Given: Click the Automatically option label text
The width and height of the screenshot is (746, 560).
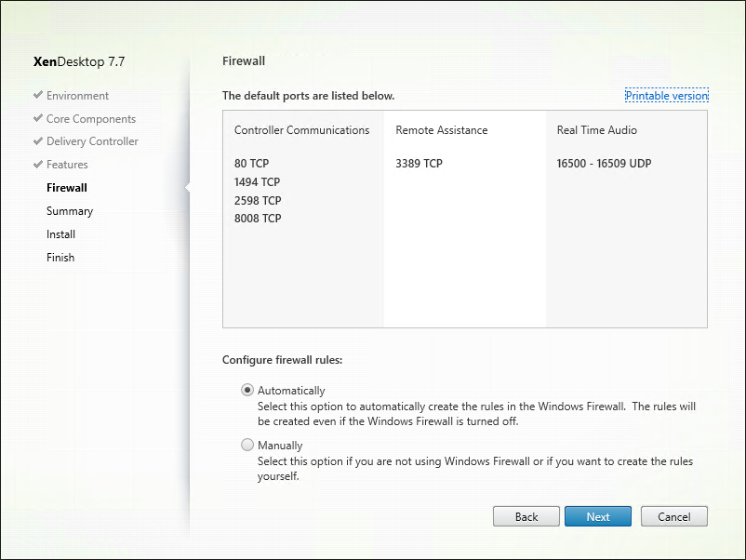Looking at the screenshot, I should pyautogui.click(x=291, y=391).
